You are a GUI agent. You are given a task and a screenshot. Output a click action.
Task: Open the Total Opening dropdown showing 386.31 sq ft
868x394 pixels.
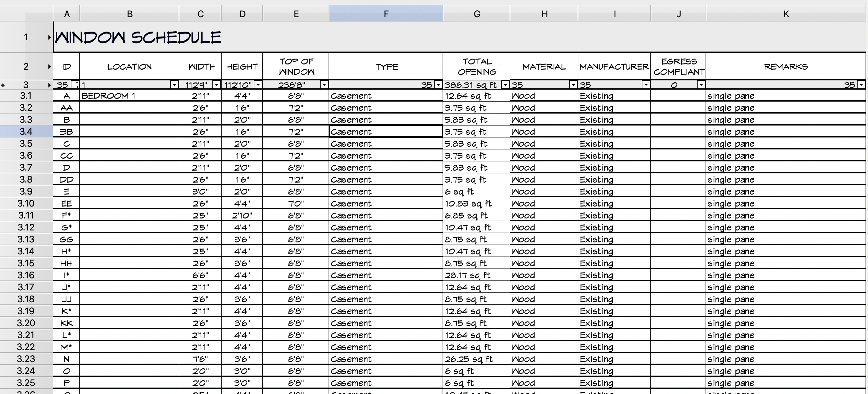(505, 85)
